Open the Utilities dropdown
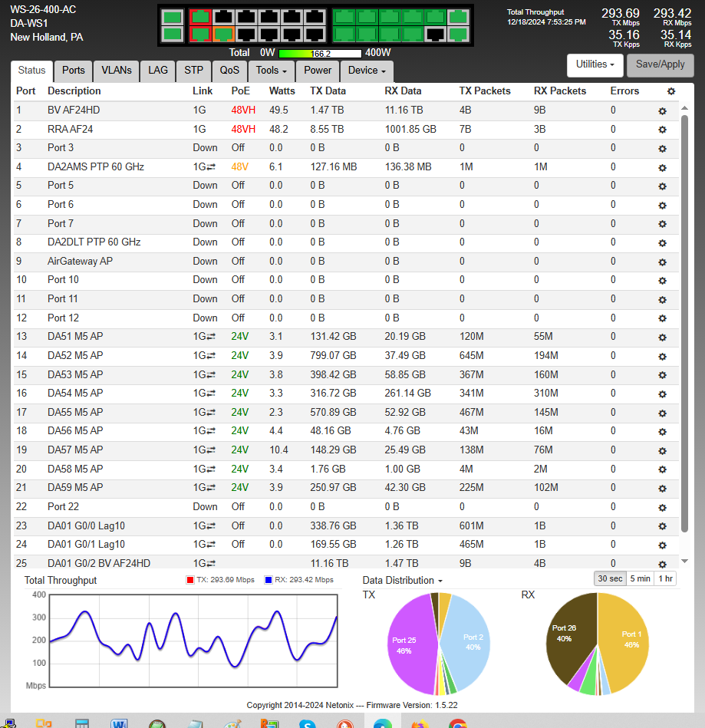The image size is (705, 728). [x=594, y=65]
